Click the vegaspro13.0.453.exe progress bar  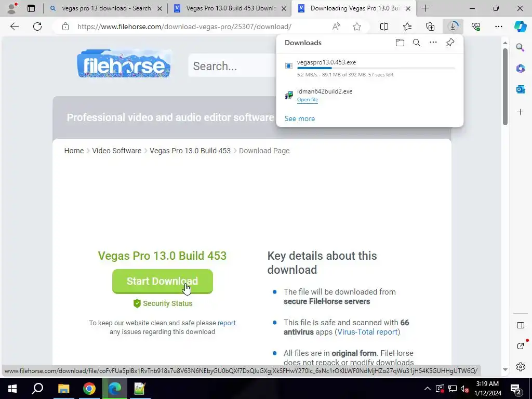376,68
